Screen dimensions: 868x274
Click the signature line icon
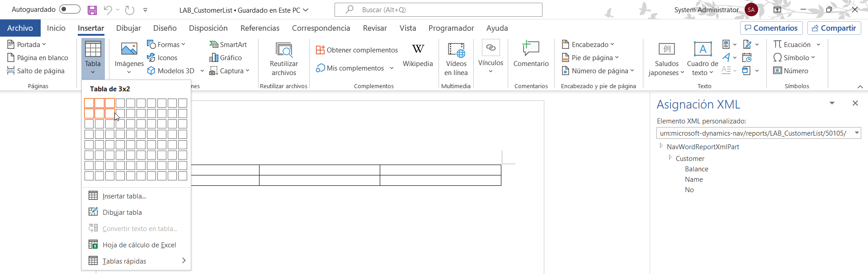[747, 44]
